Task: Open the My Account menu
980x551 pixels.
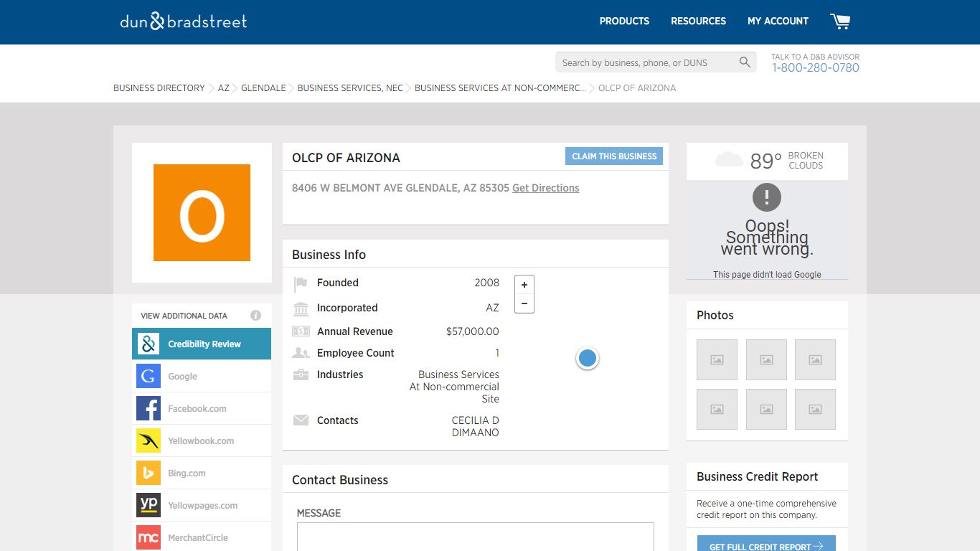Action: [778, 22]
